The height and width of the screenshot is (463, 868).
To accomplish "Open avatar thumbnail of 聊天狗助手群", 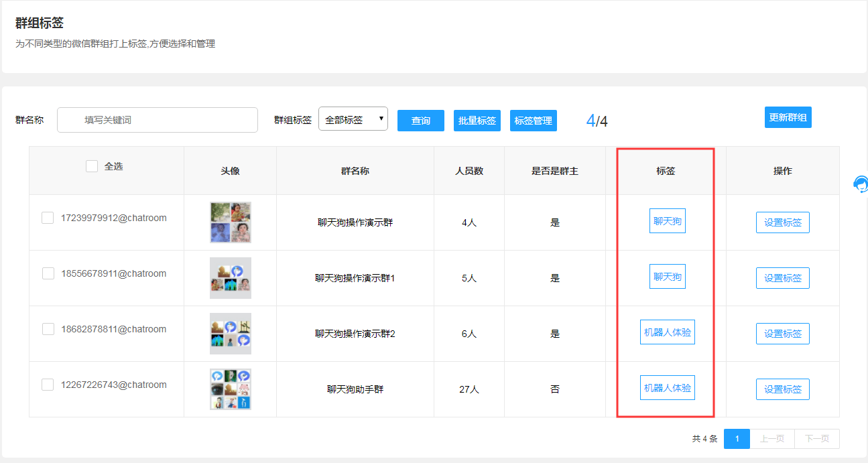I will tap(231, 389).
